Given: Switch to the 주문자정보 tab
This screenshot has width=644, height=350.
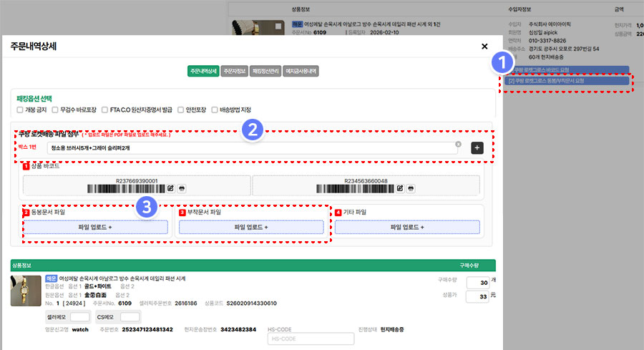Looking at the screenshot, I should 235,72.
